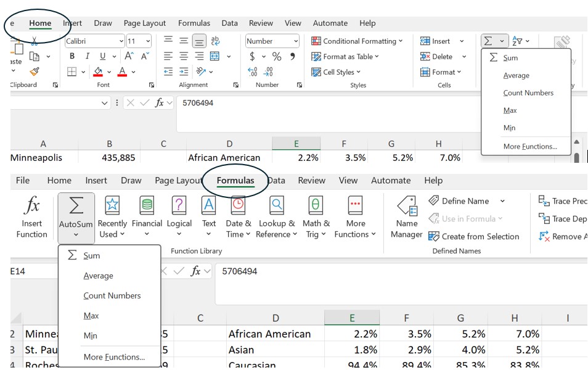Align text left in Alignment group

click(x=168, y=56)
